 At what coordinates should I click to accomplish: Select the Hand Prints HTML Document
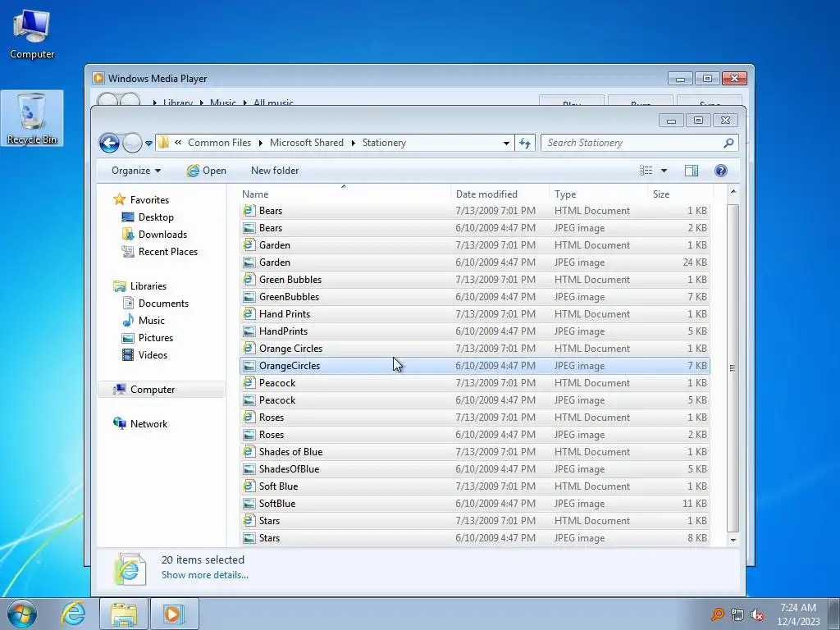tap(475, 314)
